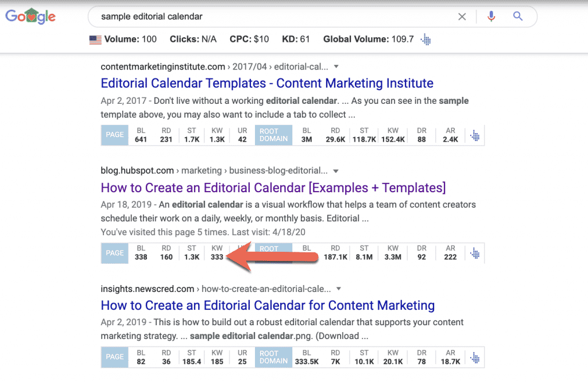The image size is (588, 382).
Task: Open Ahrefs icon in the newscred metrics bar
Action: pyautogui.click(x=475, y=358)
